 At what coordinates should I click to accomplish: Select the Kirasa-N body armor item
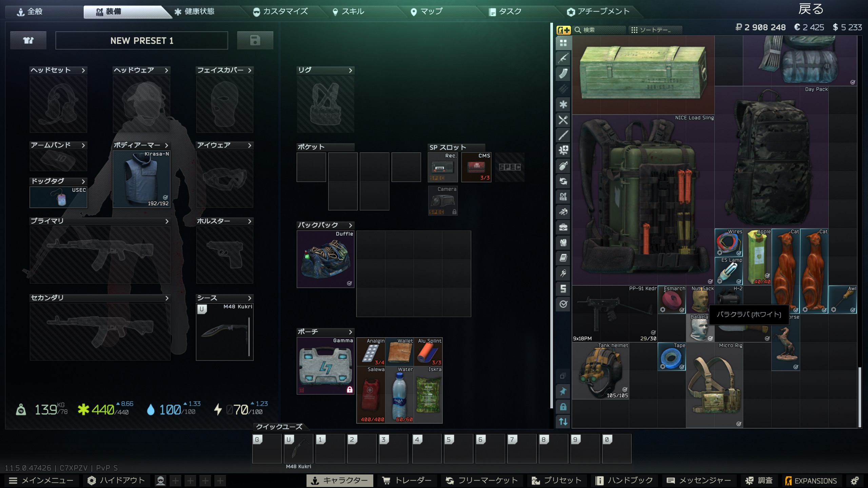click(x=141, y=179)
